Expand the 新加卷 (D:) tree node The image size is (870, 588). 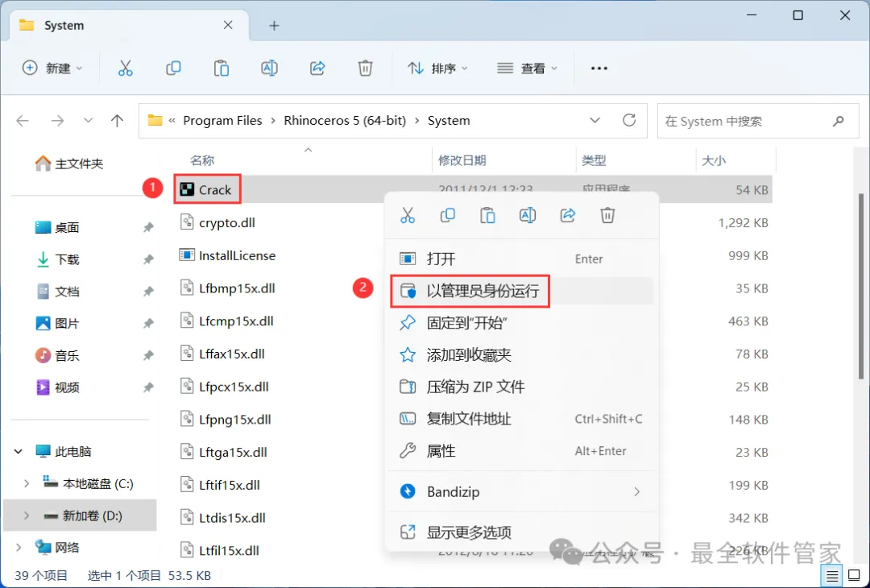[26, 516]
